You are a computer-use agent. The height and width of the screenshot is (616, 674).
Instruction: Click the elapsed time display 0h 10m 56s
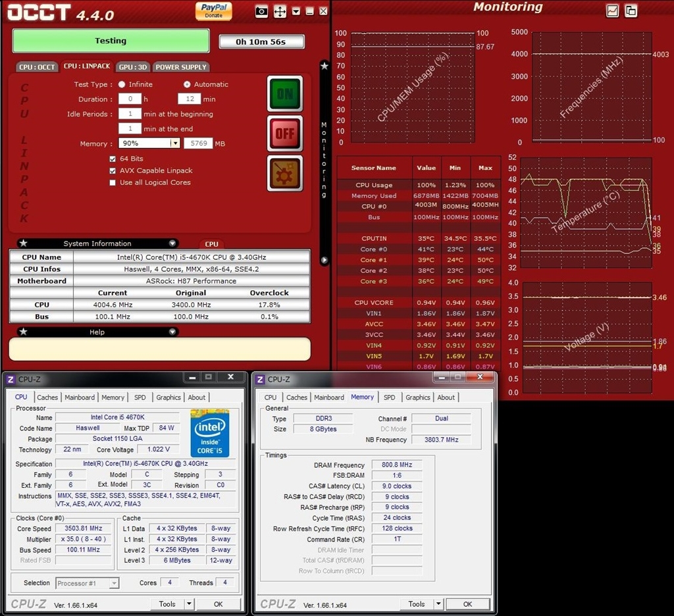click(x=261, y=41)
